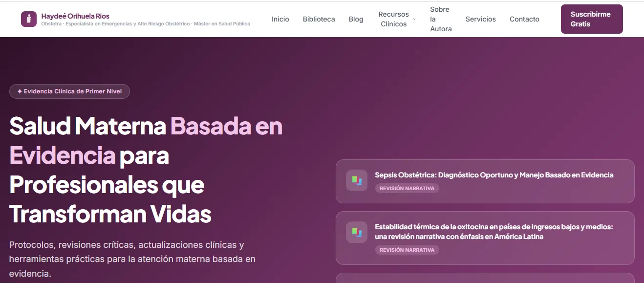644x283 pixels.
Task: Select the Revisión Narrativa tag under oxitocina article
Action: tap(407, 250)
